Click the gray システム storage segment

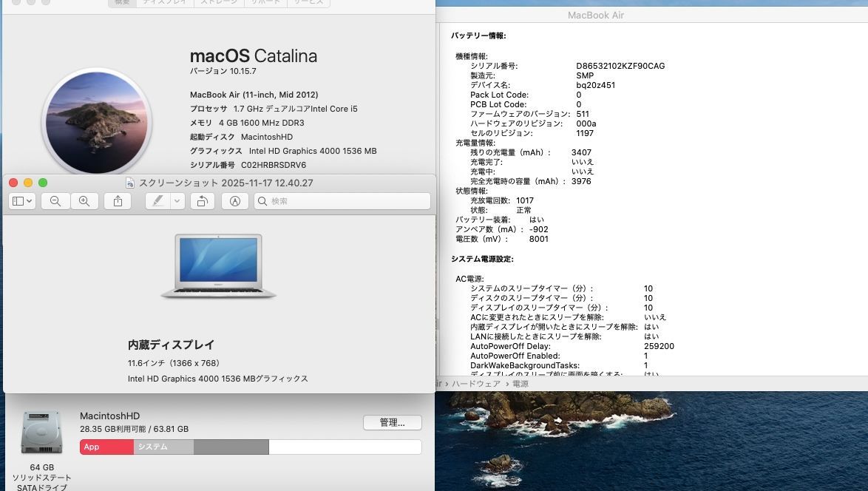pyautogui.click(x=163, y=447)
